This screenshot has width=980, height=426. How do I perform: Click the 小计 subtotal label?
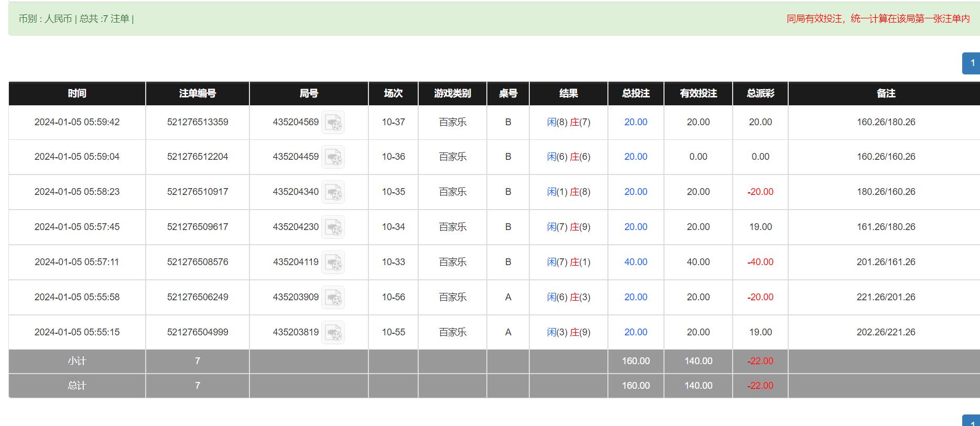77,361
